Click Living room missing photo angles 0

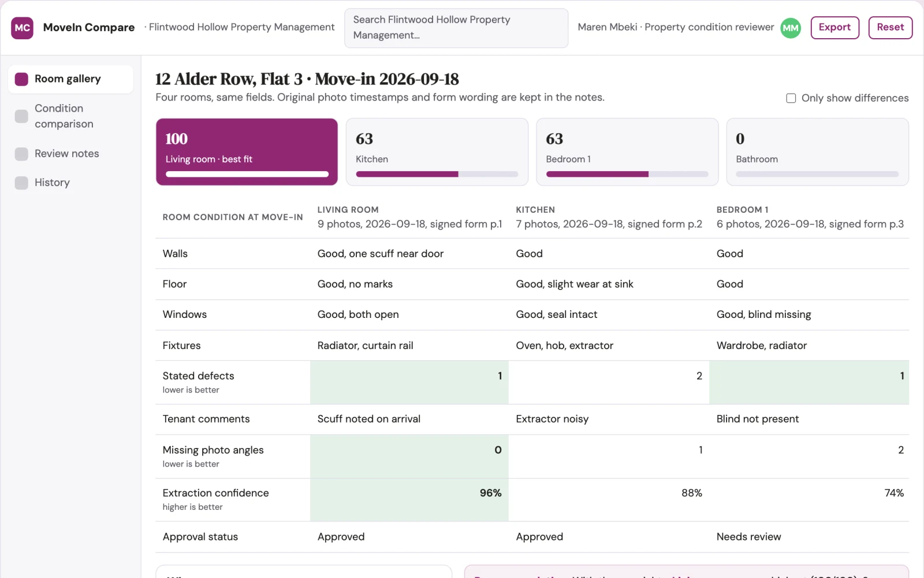[x=409, y=457]
